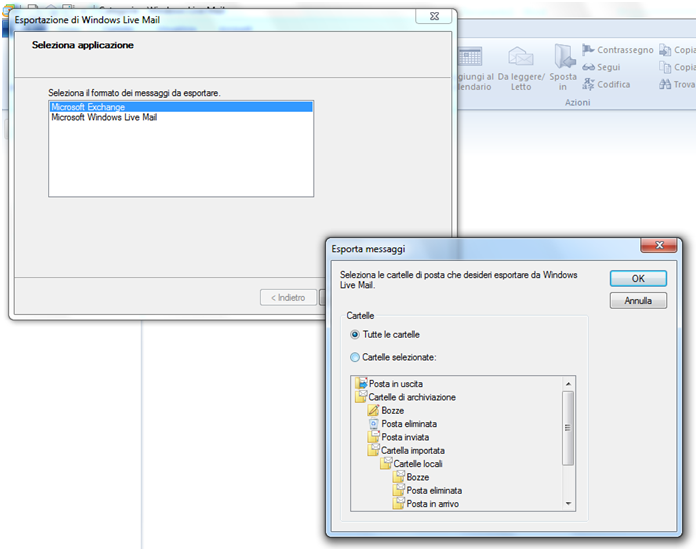Image resolution: width=696 pixels, height=549 pixels.
Task: Close the Esporta messaggi dialog
Action: (x=659, y=245)
